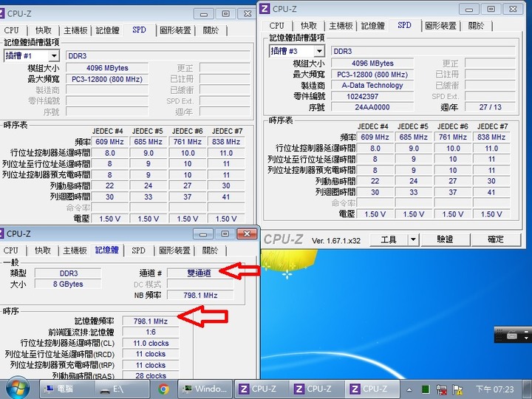Open slot selector dropdown 插槽 #3
532x399 pixels.
pyautogui.click(x=319, y=51)
